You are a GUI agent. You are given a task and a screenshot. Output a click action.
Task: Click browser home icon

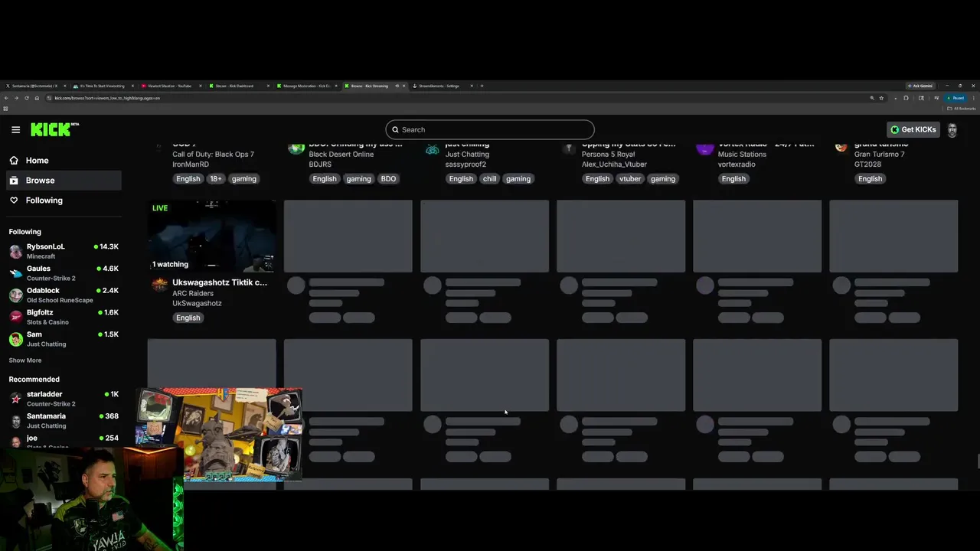[37, 98]
